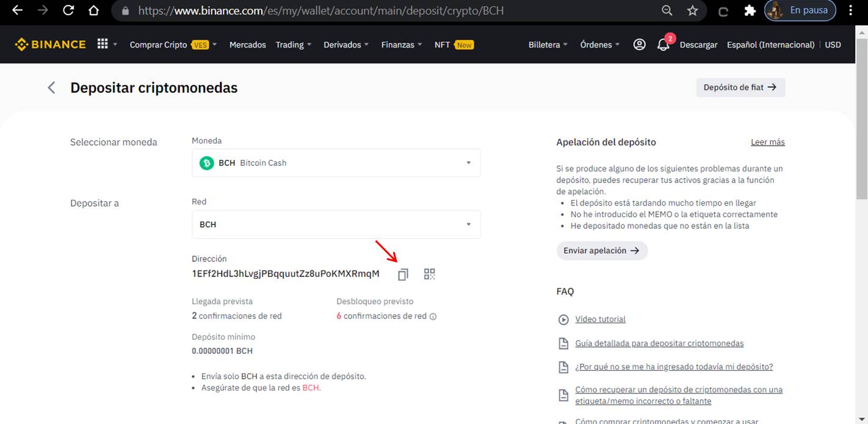The height and width of the screenshot is (424, 868).
Task: Click the video tutorial play icon
Action: (x=563, y=319)
